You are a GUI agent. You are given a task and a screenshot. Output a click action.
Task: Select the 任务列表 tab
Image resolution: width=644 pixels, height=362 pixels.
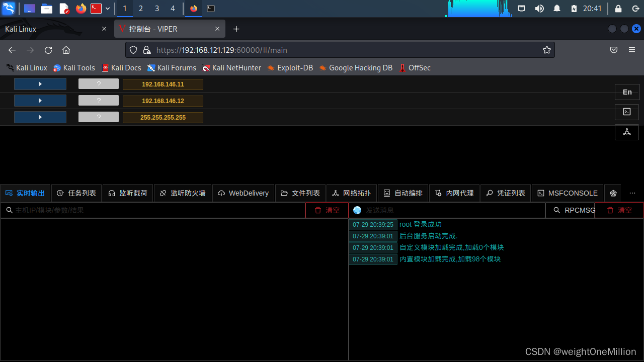pyautogui.click(x=76, y=193)
